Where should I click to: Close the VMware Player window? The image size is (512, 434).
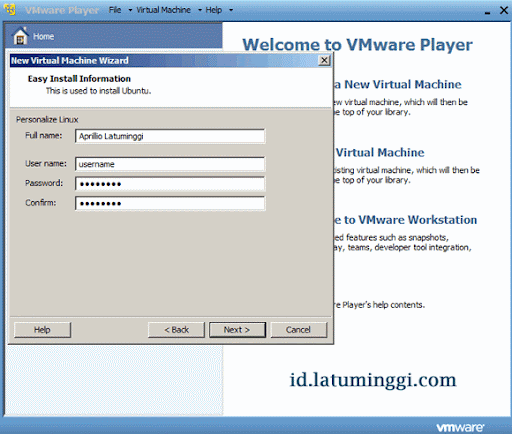point(504,10)
